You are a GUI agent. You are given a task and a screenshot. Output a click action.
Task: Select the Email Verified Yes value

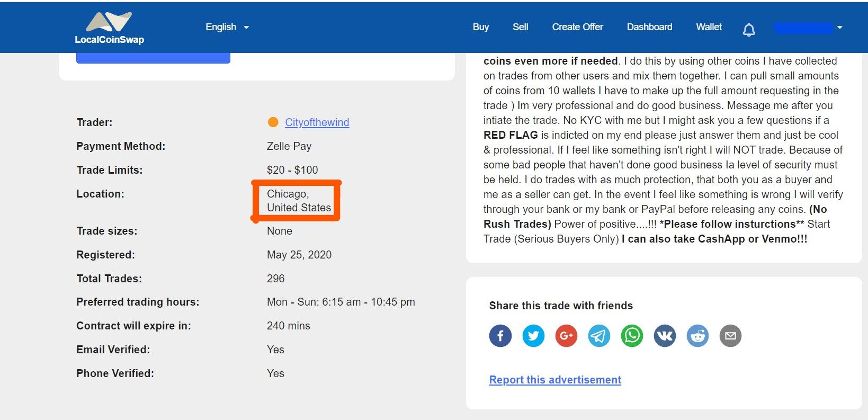tap(275, 350)
